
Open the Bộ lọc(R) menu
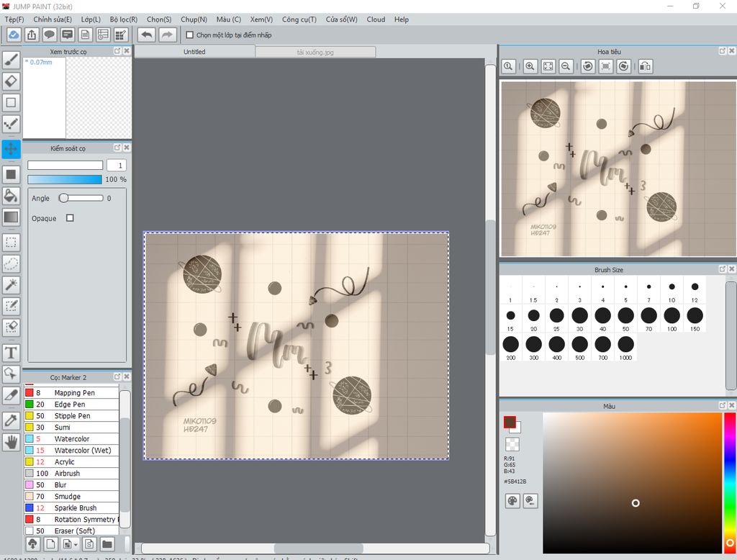pyautogui.click(x=124, y=19)
